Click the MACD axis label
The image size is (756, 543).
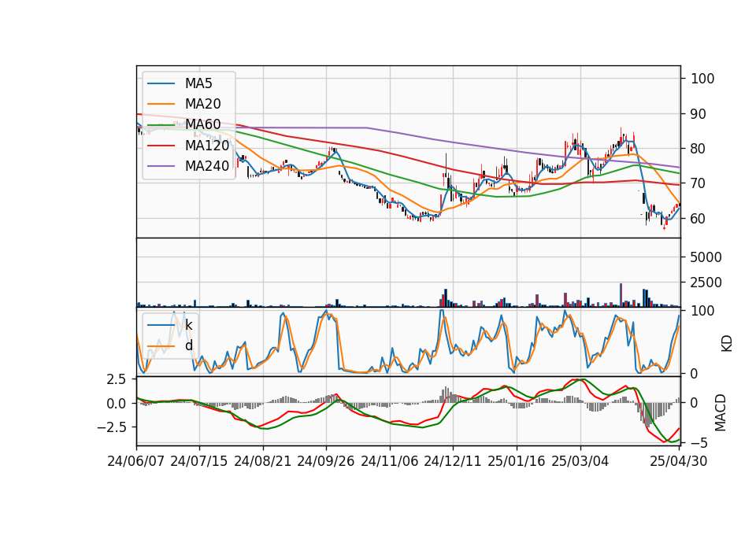(720, 412)
